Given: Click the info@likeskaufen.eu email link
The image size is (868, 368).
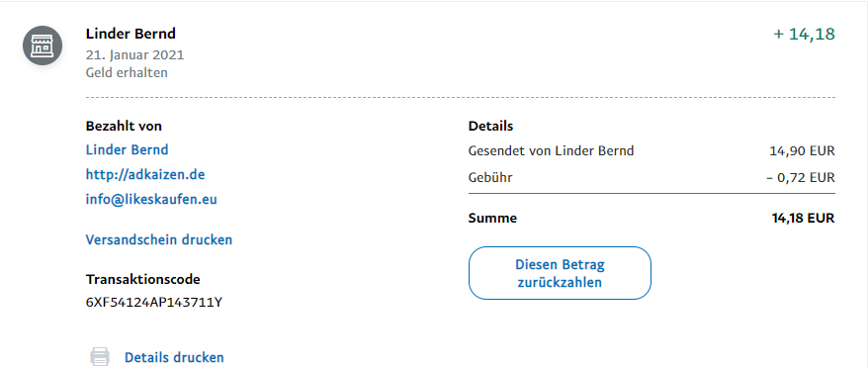Looking at the screenshot, I should tap(151, 200).
